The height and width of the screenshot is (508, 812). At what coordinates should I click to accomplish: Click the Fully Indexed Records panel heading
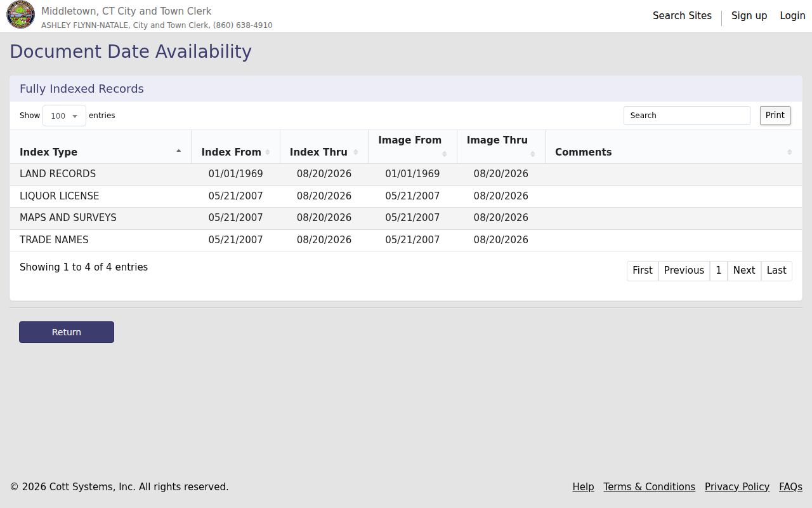pyautogui.click(x=82, y=89)
